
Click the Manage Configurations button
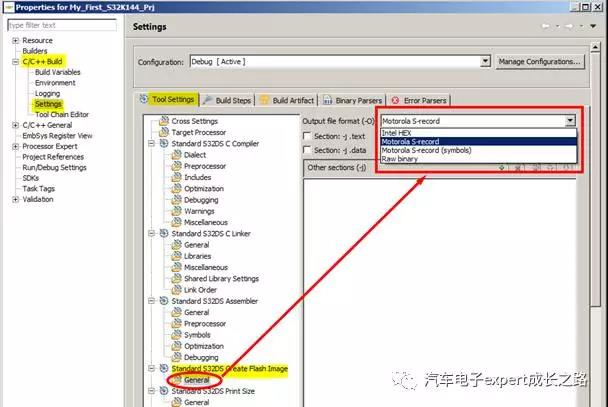(539, 61)
